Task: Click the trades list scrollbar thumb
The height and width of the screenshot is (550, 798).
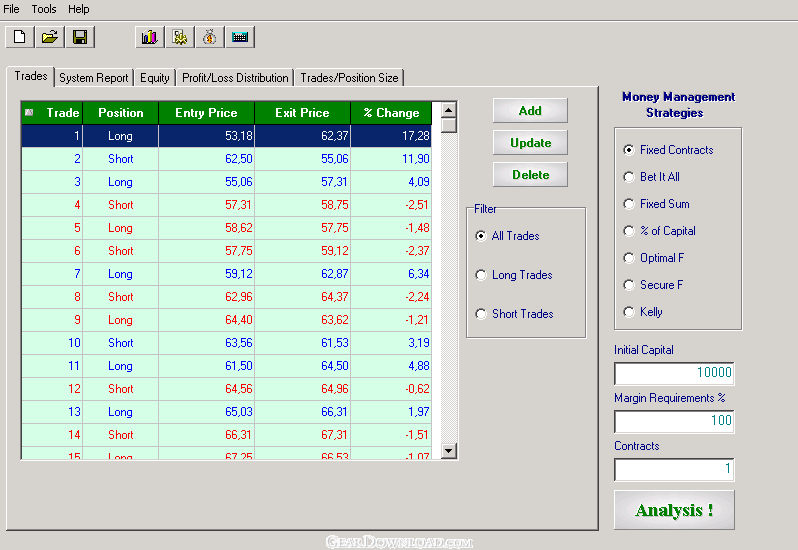Action: click(448, 126)
